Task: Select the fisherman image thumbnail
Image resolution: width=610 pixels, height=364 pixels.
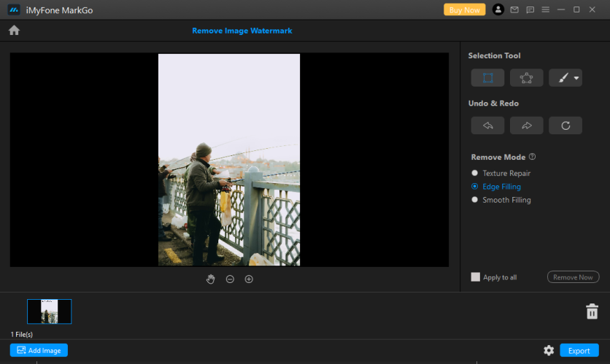Action: click(x=50, y=311)
